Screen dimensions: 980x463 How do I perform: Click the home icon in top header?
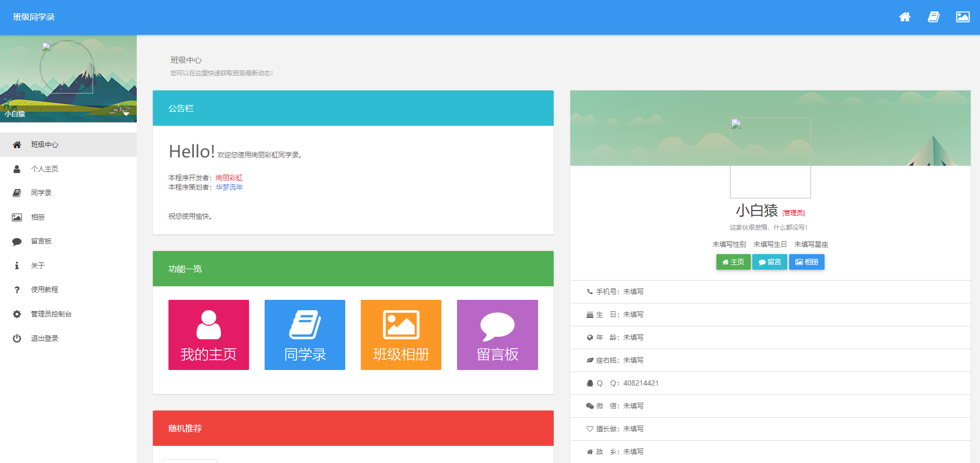905,17
